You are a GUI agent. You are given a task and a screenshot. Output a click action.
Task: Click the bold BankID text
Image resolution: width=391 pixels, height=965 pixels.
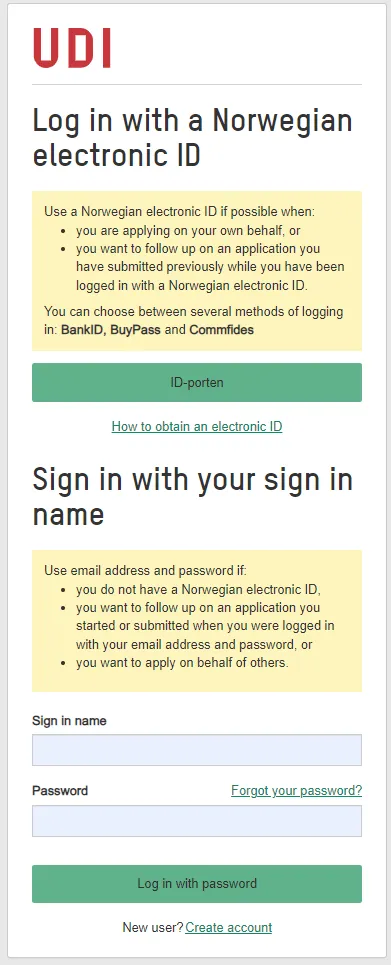(x=84, y=330)
